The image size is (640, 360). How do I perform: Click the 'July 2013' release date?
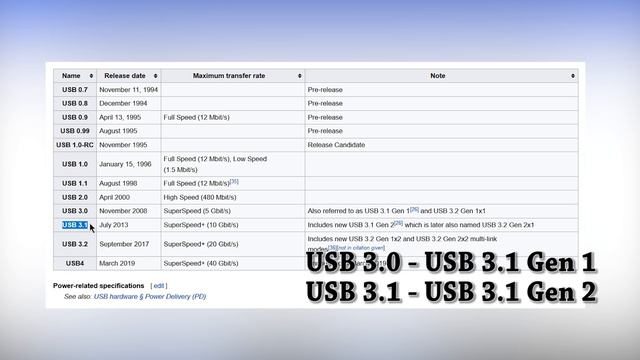[113, 225]
